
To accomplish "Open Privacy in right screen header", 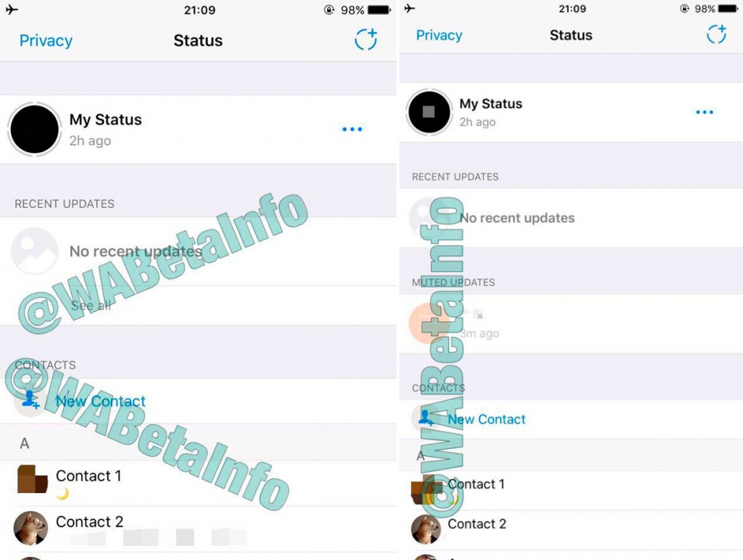I will click(x=439, y=35).
